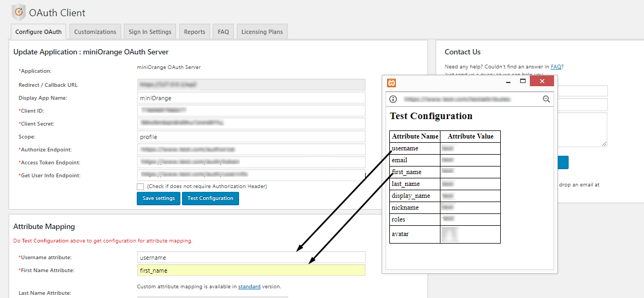Image resolution: width=644 pixels, height=298 pixels.
Task: Click the Attribute Name column header
Action: tap(415, 136)
